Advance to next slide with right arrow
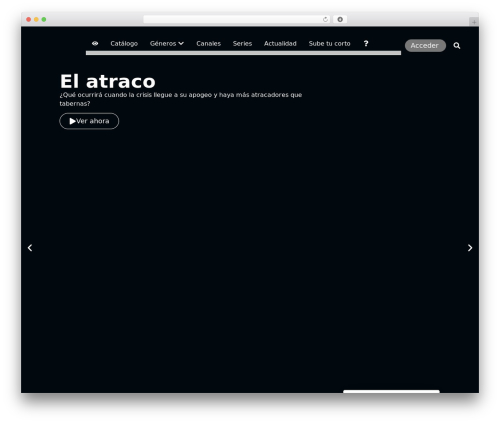The height and width of the screenshot is (423, 500). [x=470, y=248]
